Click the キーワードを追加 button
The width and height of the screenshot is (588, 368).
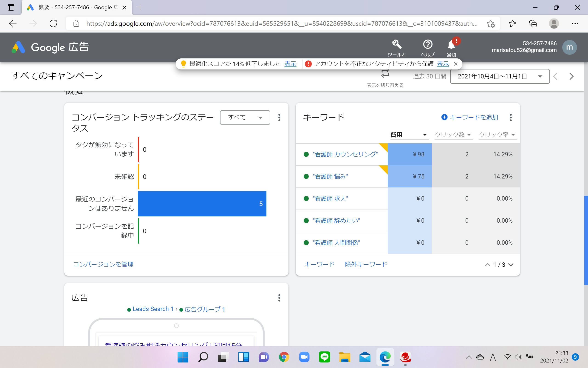470,117
